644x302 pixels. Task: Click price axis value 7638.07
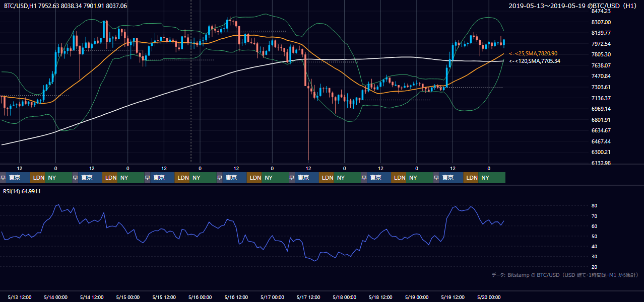(x=602, y=65)
